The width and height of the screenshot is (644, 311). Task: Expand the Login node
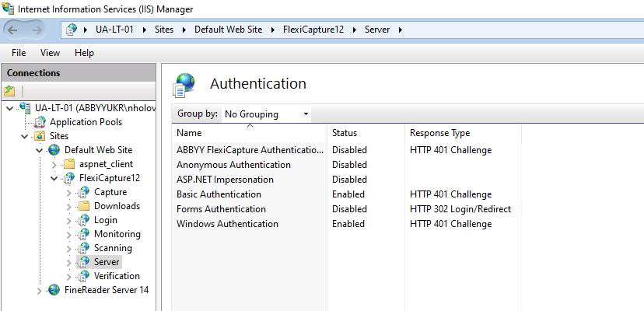coord(69,220)
